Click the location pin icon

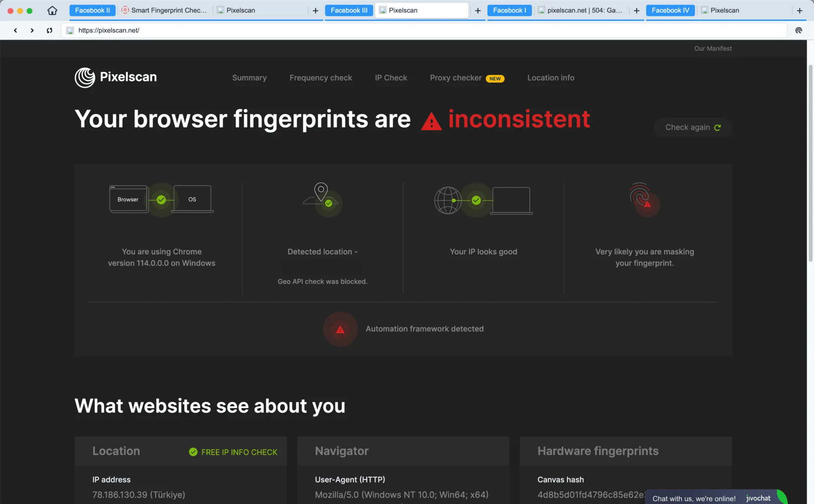coord(321,191)
